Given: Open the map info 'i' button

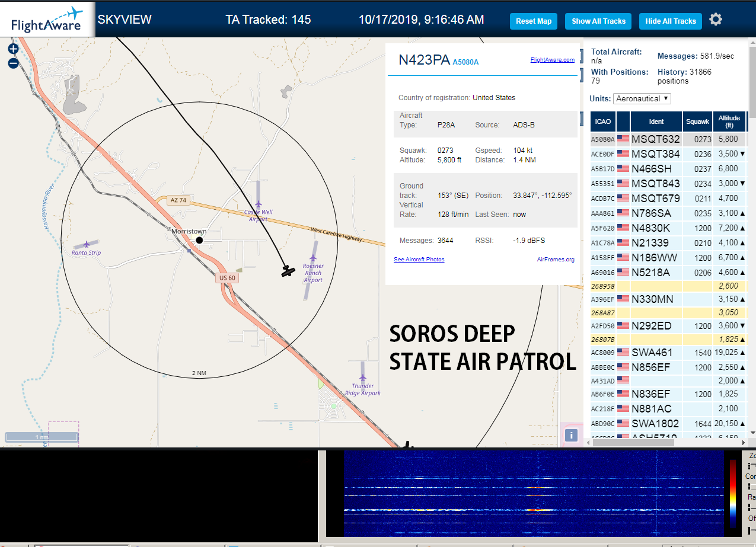Looking at the screenshot, I should click(x=571, y=436).
